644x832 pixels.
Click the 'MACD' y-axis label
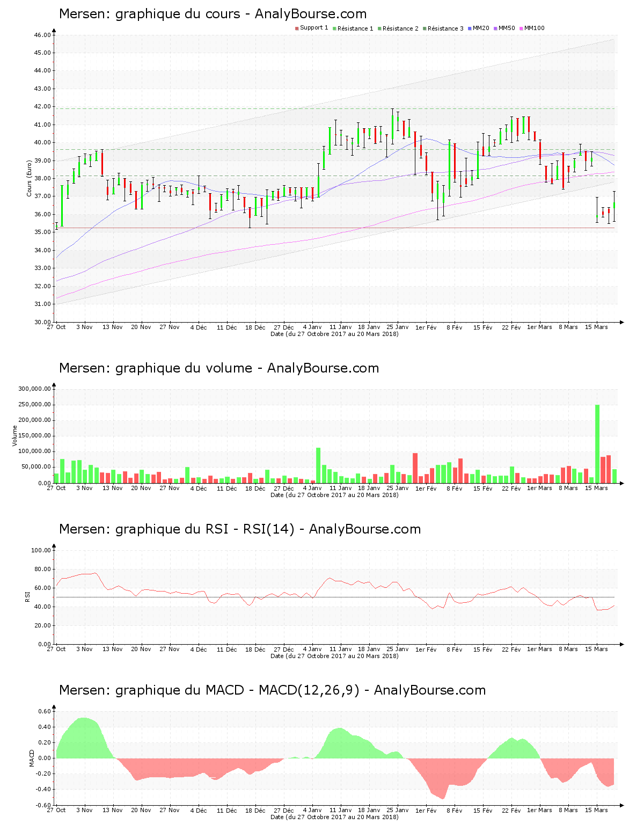[x=32, y=758]
